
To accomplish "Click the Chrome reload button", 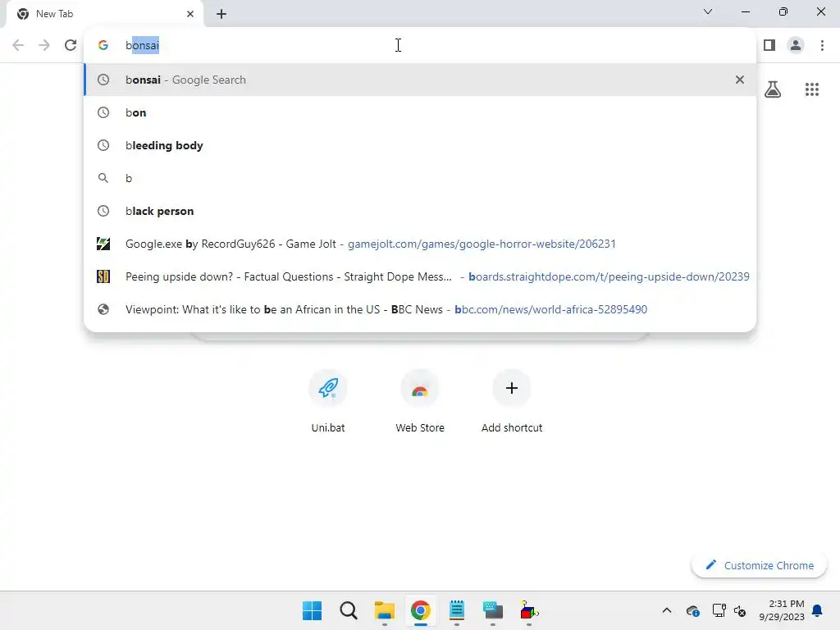I will (71, 45).
